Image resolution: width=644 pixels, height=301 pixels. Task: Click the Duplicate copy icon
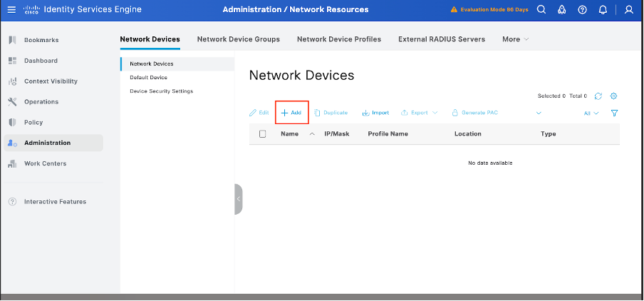pos(317,113)
